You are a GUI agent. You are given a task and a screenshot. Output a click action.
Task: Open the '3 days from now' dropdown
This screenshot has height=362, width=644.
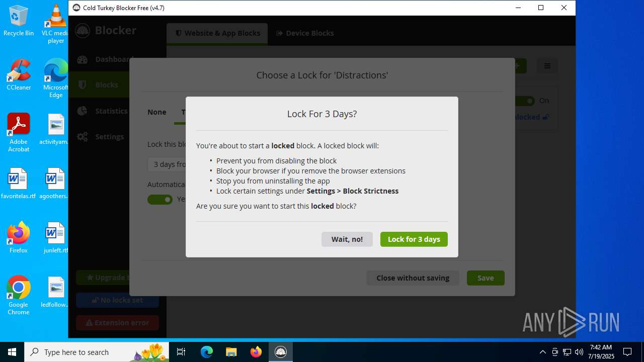(x=167, y=164)
